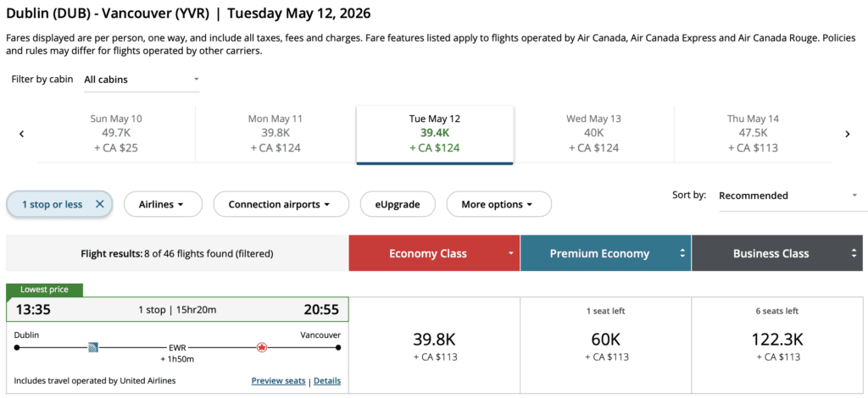This screenshot has height=398, width=868.
Task: Expand the Connection airports filter
Action: click(281, 204)
